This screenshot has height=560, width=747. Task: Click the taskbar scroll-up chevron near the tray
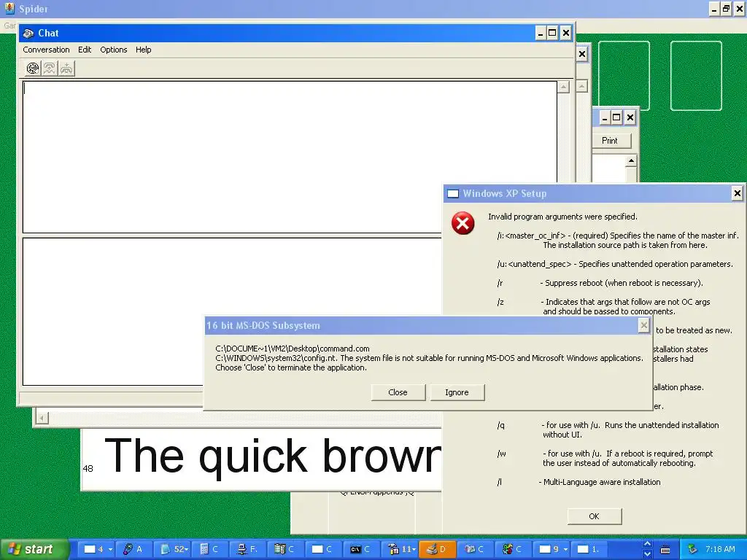647,544
